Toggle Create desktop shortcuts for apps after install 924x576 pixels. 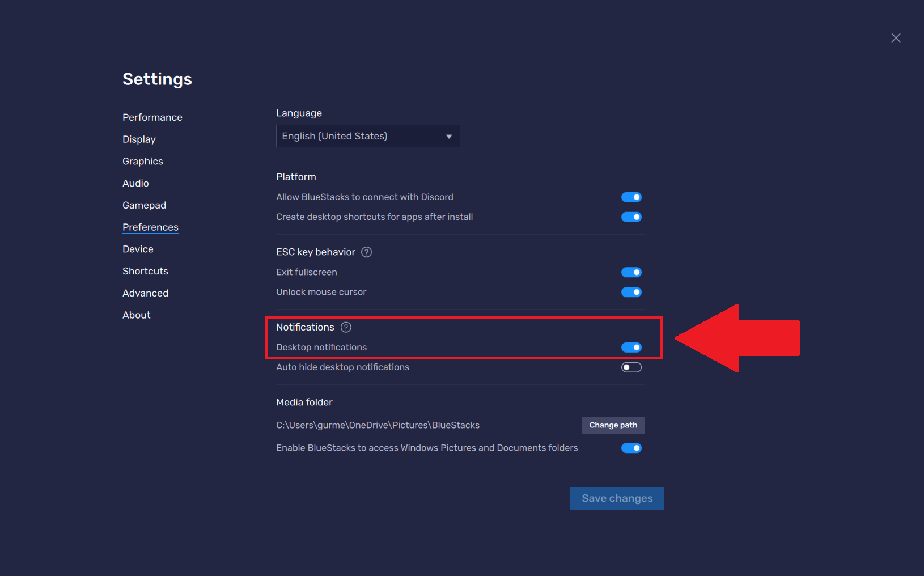pyautogui.click(x=631, y=217)
